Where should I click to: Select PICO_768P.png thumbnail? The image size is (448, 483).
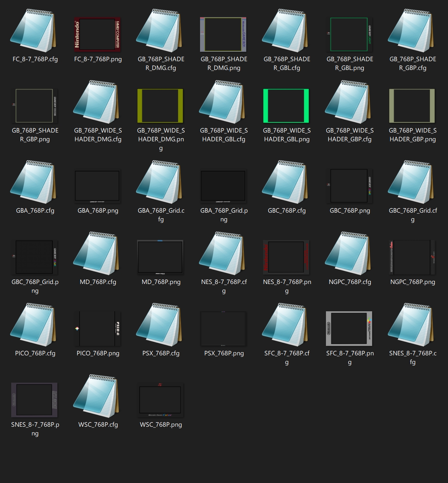click(x=97, y=328)
